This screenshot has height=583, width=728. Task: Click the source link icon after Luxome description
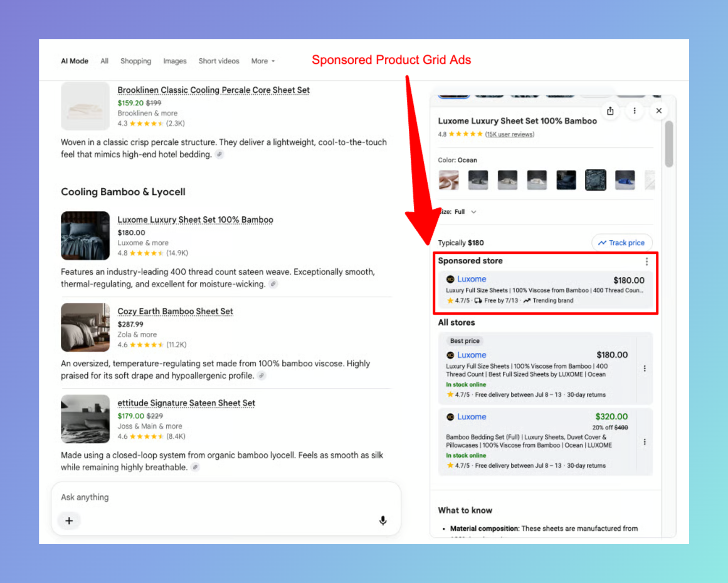[273, 284]
